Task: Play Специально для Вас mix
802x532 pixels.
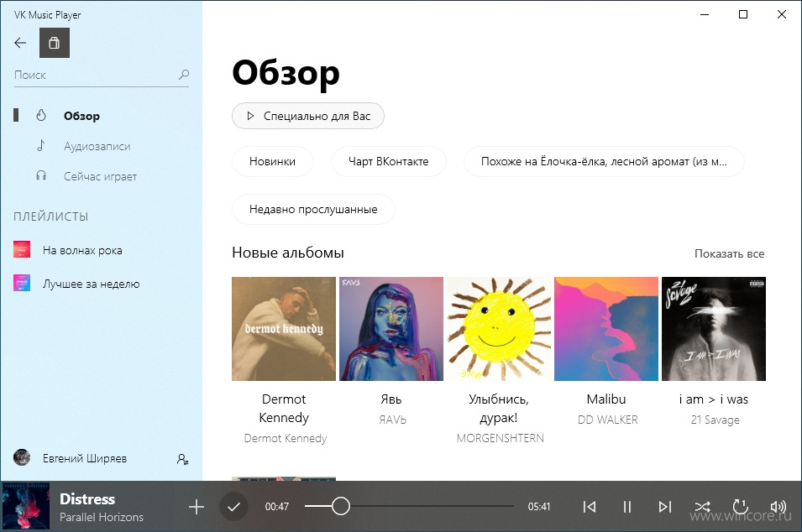Action: point(308,116)
